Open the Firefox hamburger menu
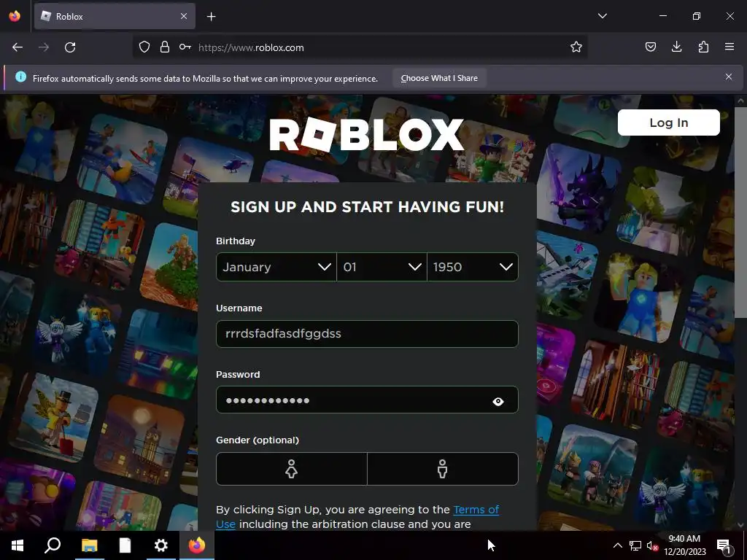Viewport: 747px width, 560px height. coord(729,47)
